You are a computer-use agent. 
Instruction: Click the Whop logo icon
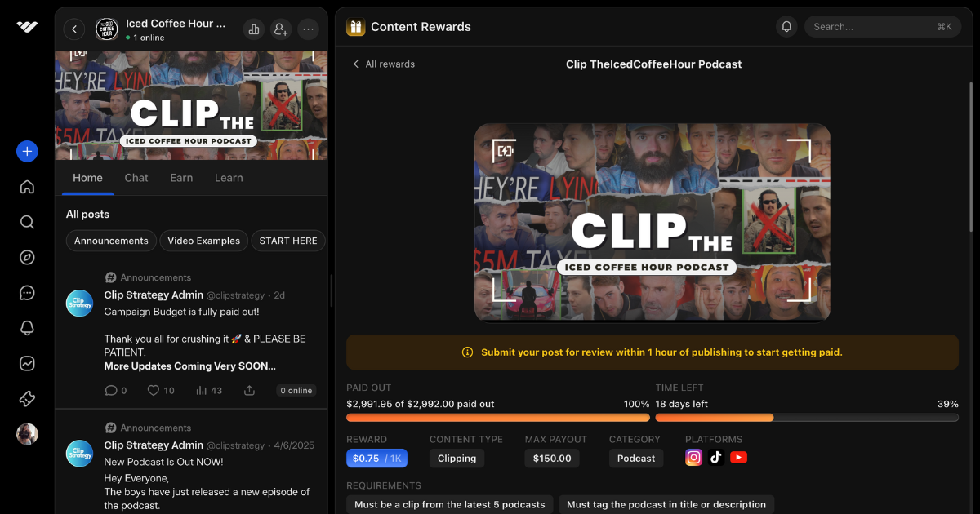point(27,26)
